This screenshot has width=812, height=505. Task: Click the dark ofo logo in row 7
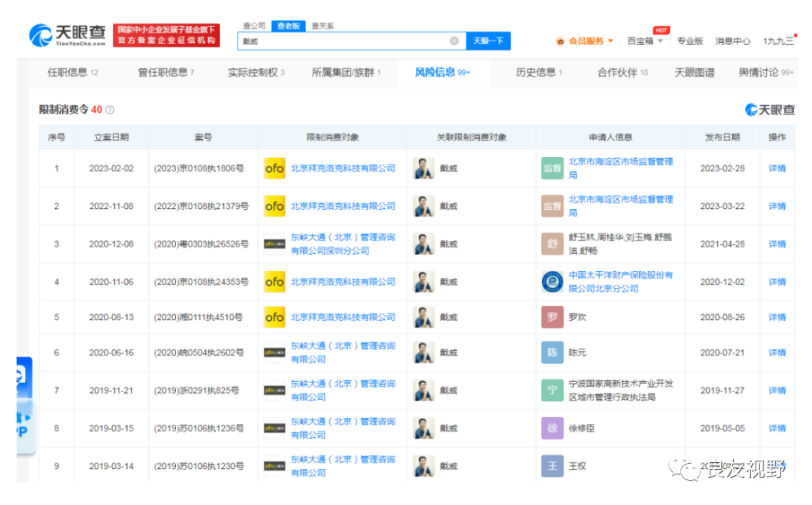274,390
